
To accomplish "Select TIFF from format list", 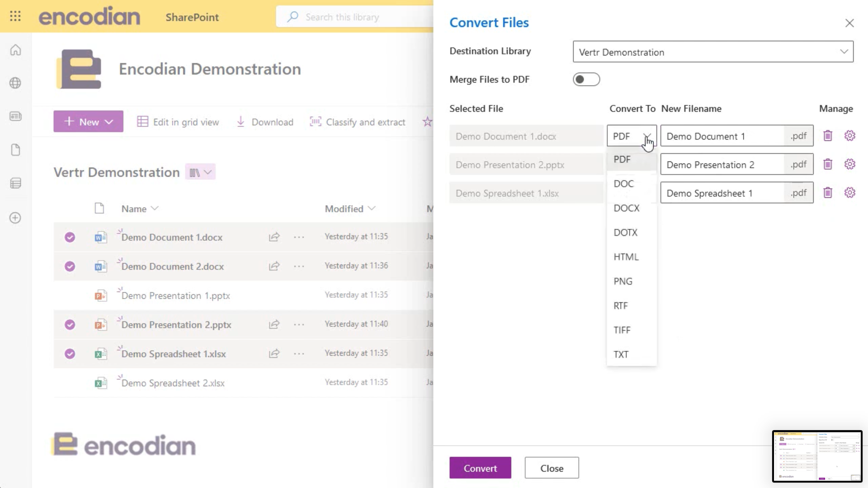I will [x=632, y=330].
